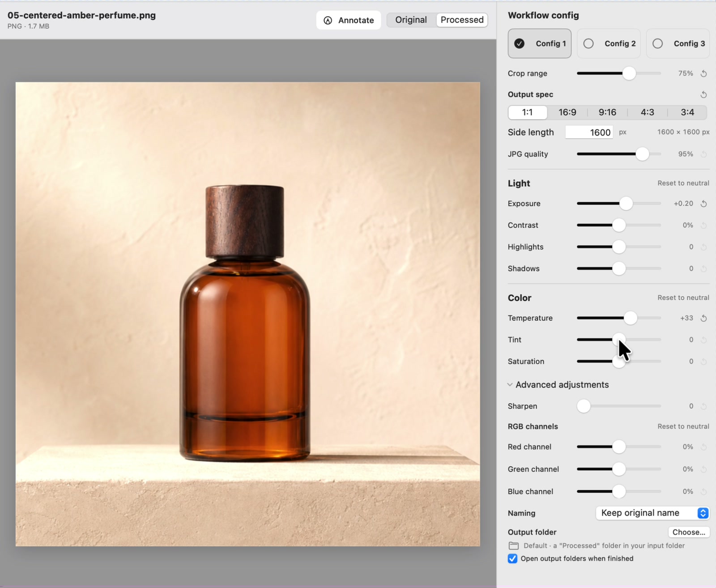Screen dimensions: 716x588
Task: Select the Config 3 preset
Action: [x=678, y=43]
